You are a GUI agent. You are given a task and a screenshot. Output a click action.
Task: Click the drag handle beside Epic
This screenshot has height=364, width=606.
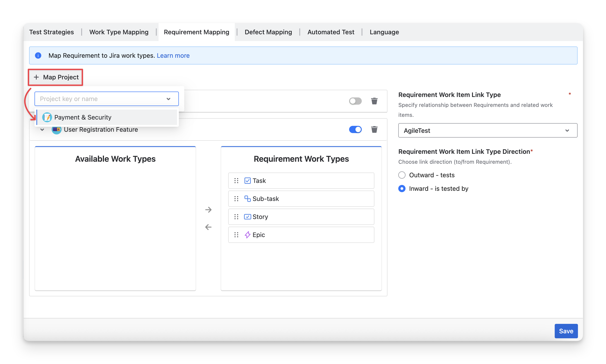click(236, 235)
